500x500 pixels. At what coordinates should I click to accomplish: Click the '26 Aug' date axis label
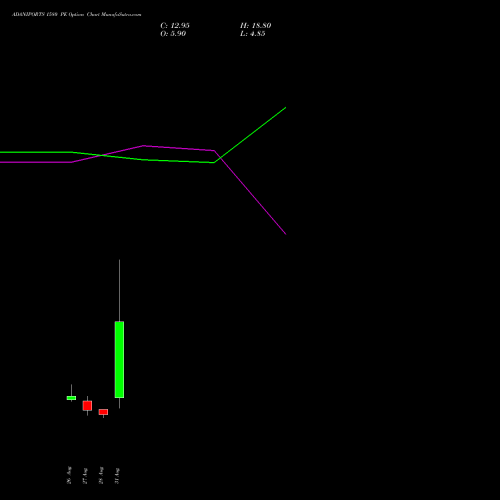[x=69, y=475]
